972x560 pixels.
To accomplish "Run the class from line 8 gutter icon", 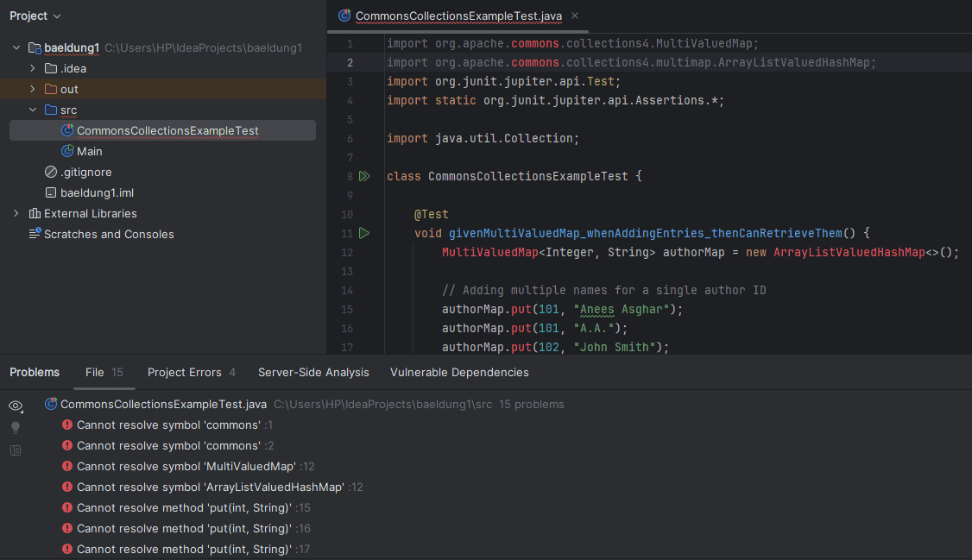I will (364, 177).
